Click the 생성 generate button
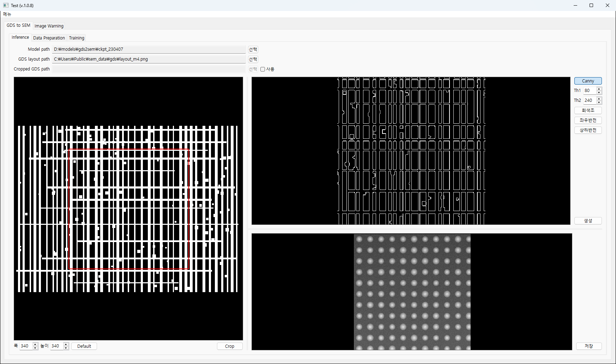616x364 pixels. pos(588,221)
